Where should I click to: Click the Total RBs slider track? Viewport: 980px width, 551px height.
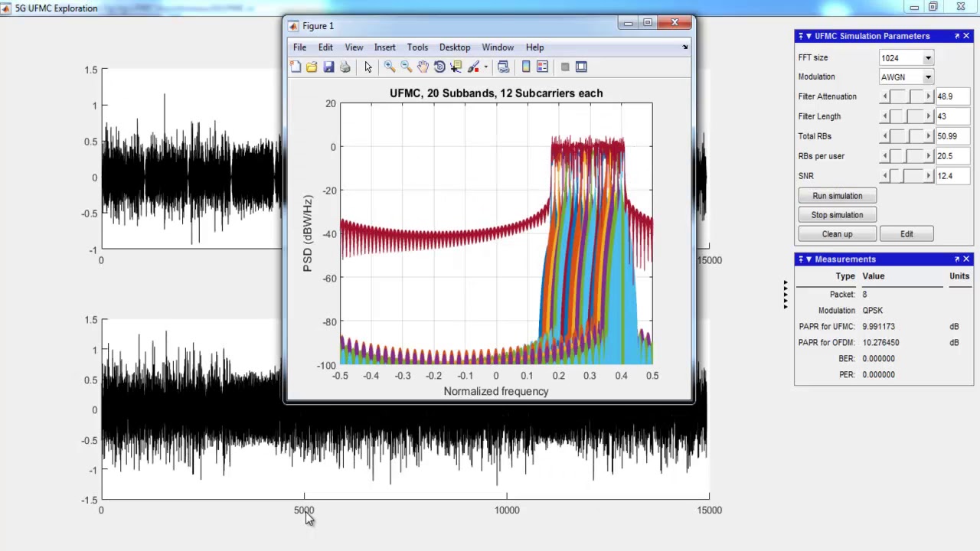tap(906, 136)
